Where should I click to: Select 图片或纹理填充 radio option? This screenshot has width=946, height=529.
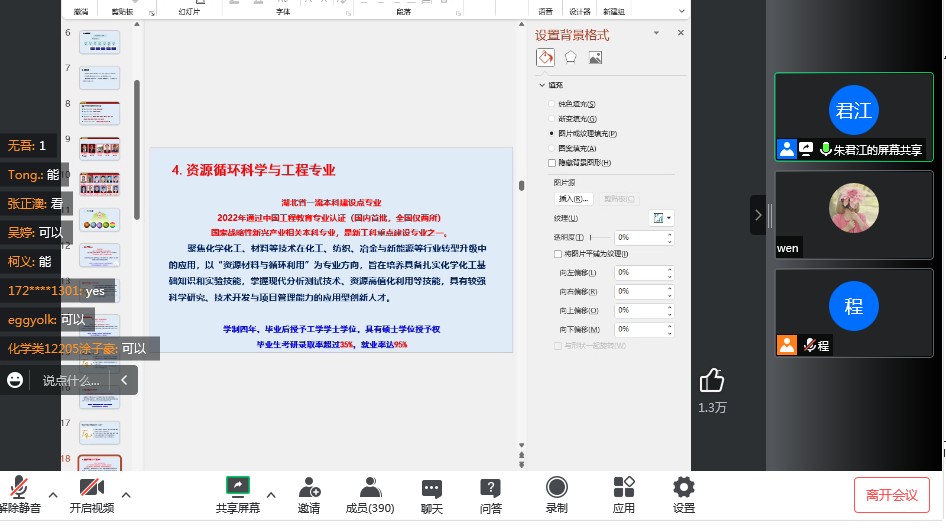point(551,133)
